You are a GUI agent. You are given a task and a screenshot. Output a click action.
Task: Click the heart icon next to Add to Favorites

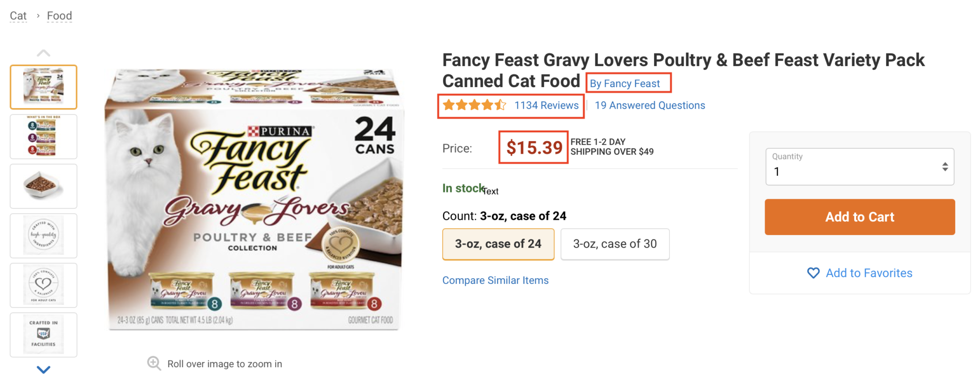point(813,273)
